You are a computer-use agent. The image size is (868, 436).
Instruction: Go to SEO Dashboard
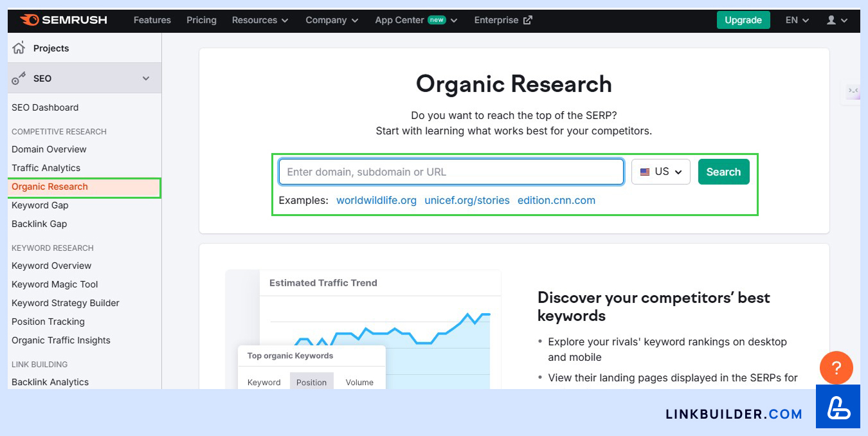(x=45, y=107)
